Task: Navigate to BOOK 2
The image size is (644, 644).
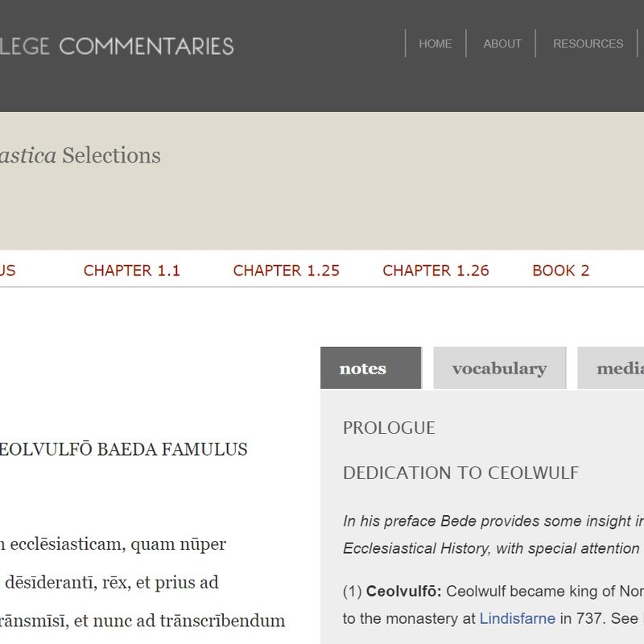Action: point(561,270)
